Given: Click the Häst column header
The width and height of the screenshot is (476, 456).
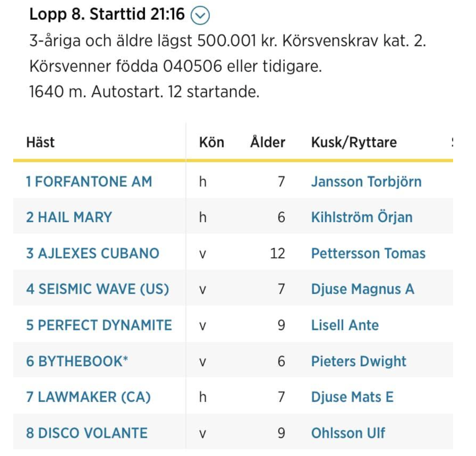Looking at the screenshot, I should pos(40,142).
